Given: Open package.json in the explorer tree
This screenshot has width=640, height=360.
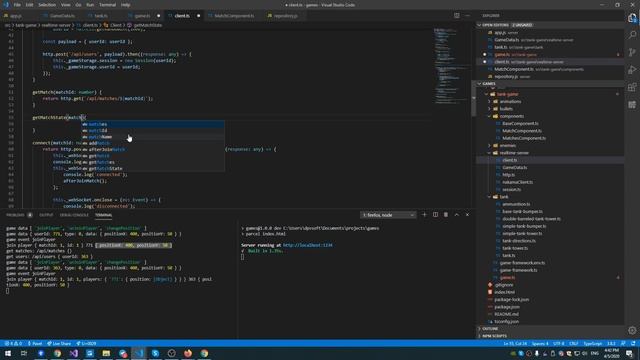Looking at the screenshot, I should [x=507, y=307].
